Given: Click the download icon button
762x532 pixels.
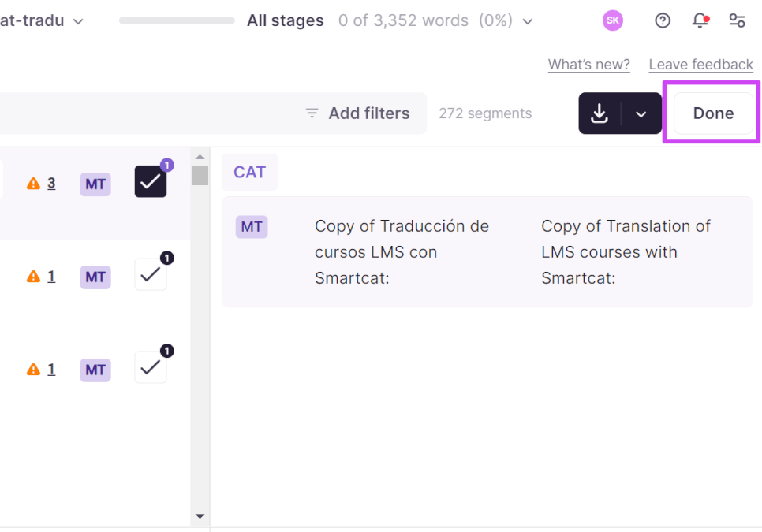Looking at the screenshot, I should pyautogui.click(x=600, y=113).
